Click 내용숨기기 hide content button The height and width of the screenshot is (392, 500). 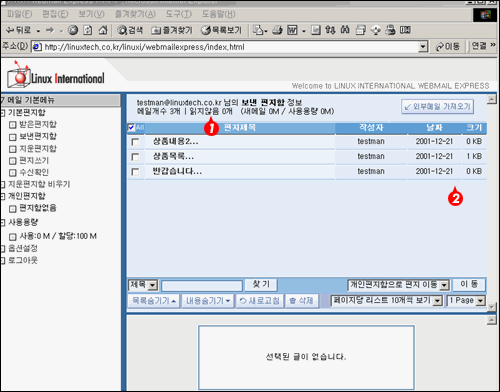click(x=208, y=301)
